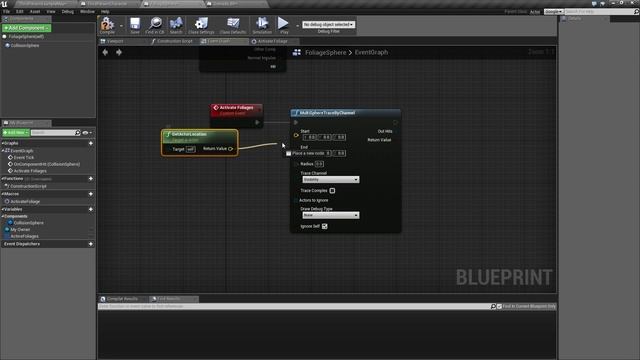Select CollisionSphere in the Components panel
The image size is (640, 360).
pos(25,46)
